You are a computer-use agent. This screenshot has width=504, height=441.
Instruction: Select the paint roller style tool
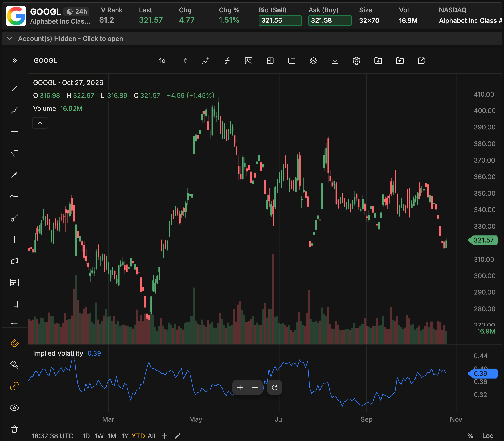(x=14, y=364)
